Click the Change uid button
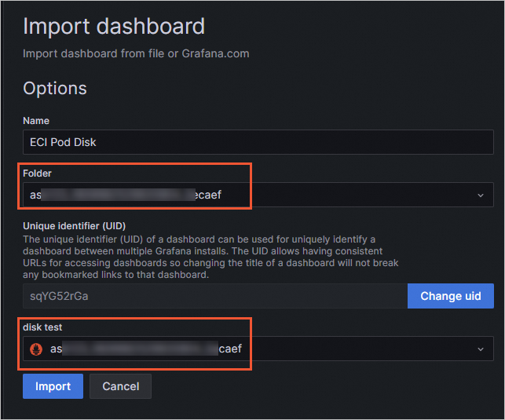Image resolution: width=505 pixels, height=420 pixels. [450, 296]
